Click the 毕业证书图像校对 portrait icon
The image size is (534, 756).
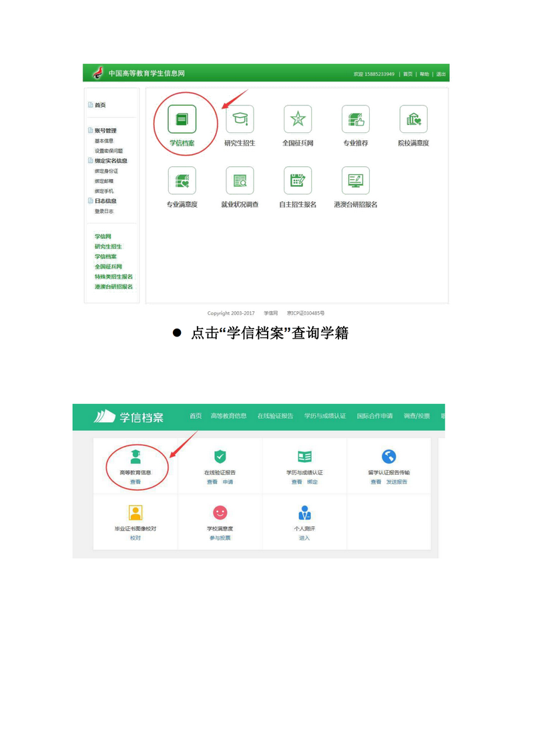point(136,512)
